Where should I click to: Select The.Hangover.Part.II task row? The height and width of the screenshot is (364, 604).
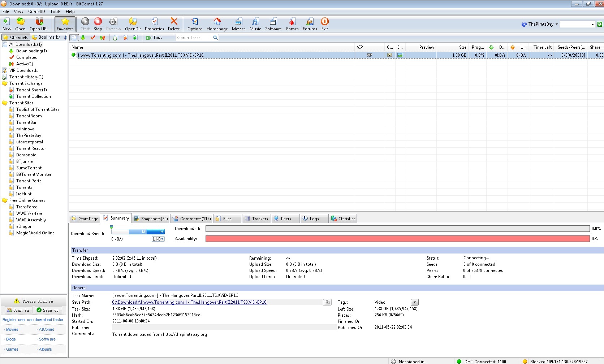[336, 55]
